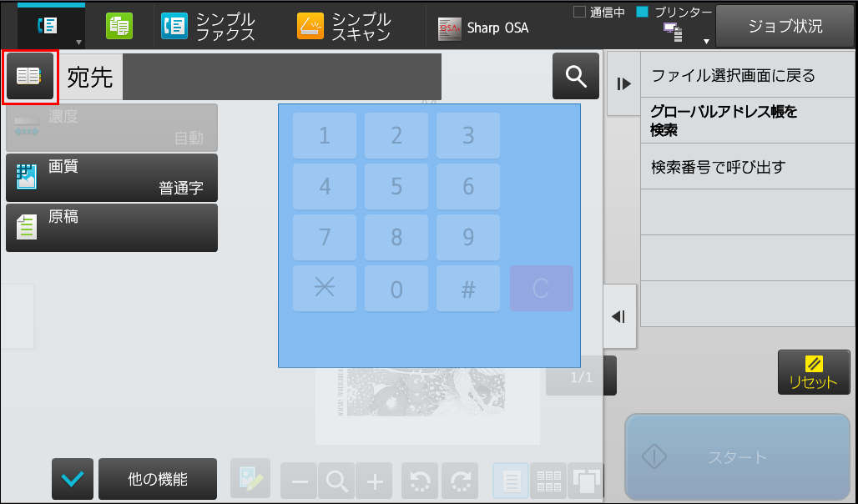Viewport: 858px width, 504px height.
Task: Zoom in preview with plus icon
Action: pos(374,481)
